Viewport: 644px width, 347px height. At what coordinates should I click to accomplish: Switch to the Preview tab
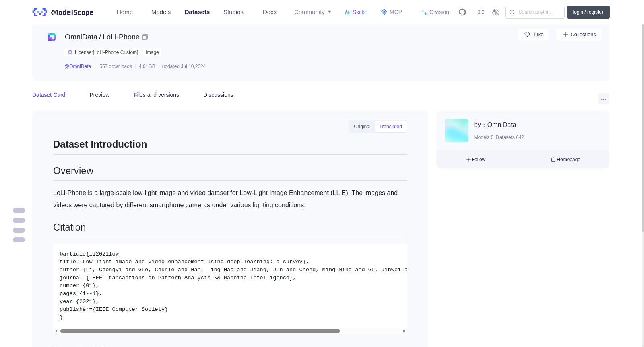[99, 95]
